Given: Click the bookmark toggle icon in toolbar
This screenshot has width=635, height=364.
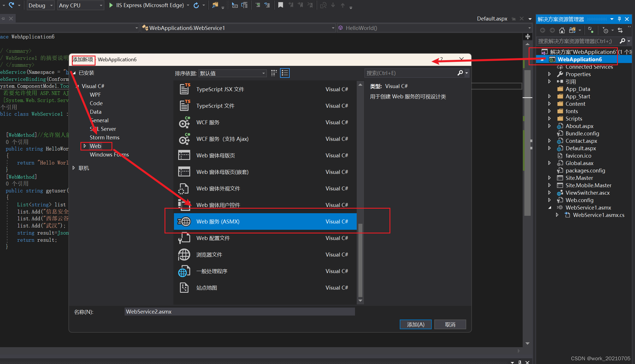Looking at the screenshot, I should (x=281, y=5).
